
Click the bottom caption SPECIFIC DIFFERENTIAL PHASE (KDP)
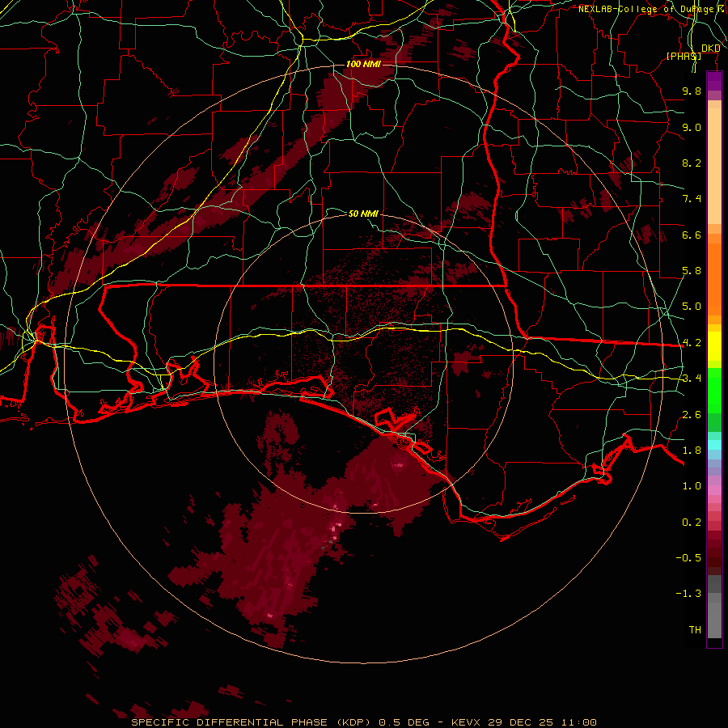pos(253,722)
